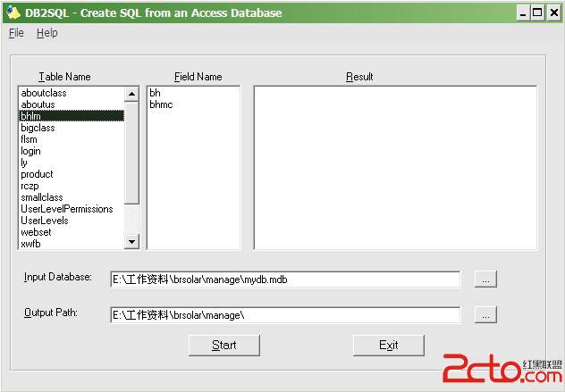Select the product table
This screenshot has height=392, width=565.
[x=72, y=174]
